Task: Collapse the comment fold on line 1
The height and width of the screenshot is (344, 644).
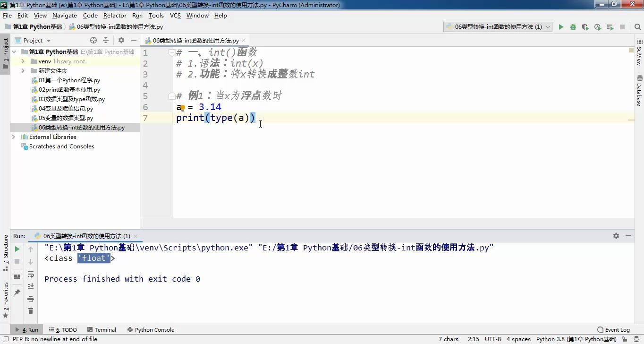Action: [172, 52]
